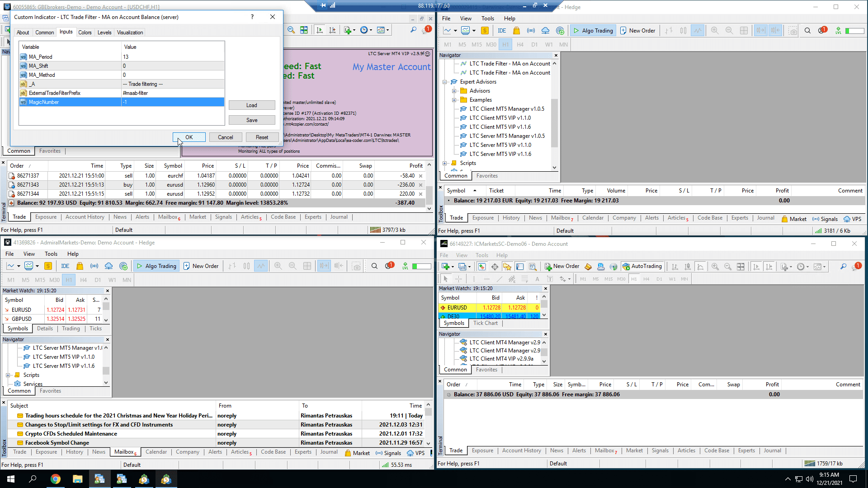Select D1 timeframe in top-right MT5 window
The height and width of the screenshot is (488, 868).
coord(534,45)
